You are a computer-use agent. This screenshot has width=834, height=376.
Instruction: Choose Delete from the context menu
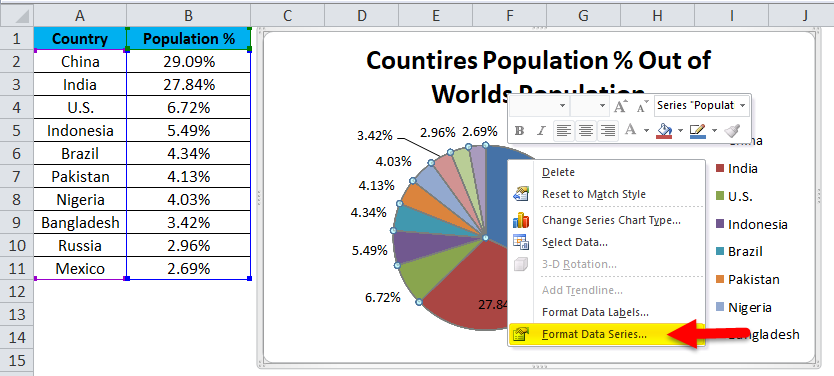tap(607, 172)
